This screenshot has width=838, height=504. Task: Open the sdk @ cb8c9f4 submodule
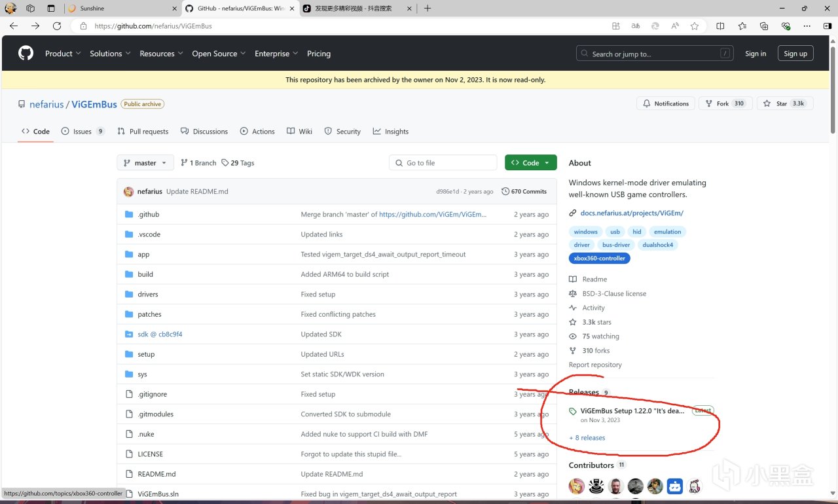pyautogui.click(x=160, y=334)
